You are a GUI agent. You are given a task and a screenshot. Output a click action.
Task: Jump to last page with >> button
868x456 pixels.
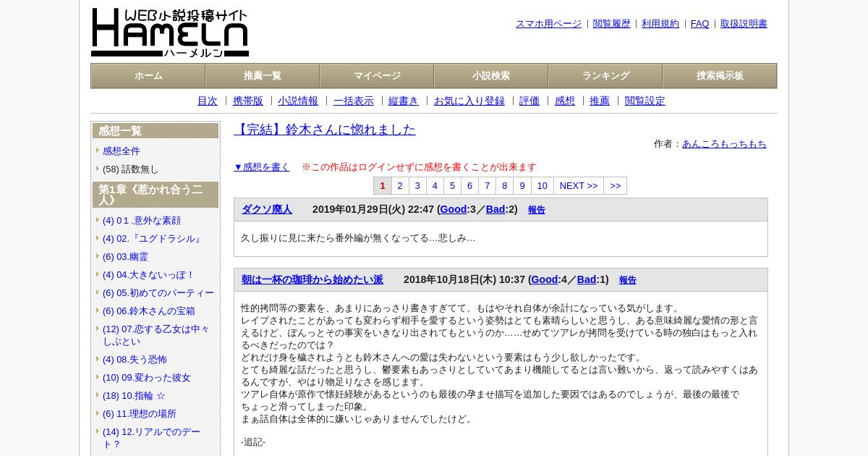[615, 186]
